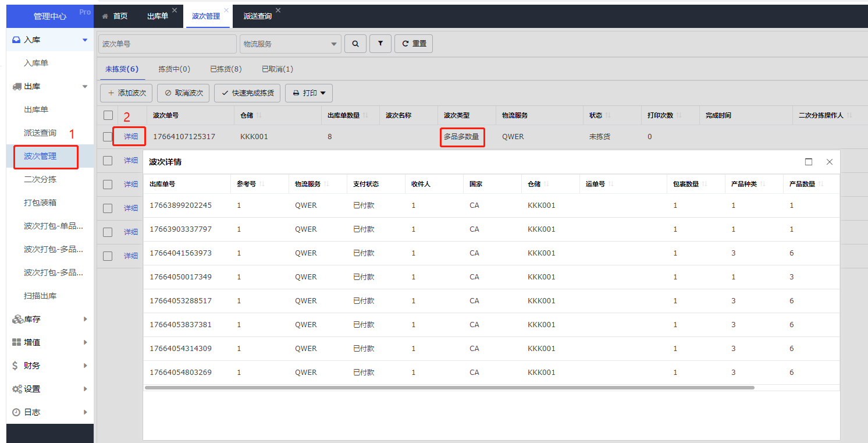Click the 管理中心 logo header
Image resolution: width=868 pixels, height=443 pixels.
pyautogui.click(x=50, y=16)
